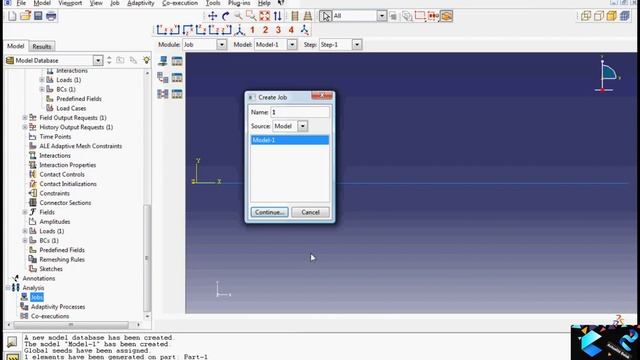The width and height of the screenshot is (640, 360).
Task: Click the job Name input field
Action: tap(300, 112)
